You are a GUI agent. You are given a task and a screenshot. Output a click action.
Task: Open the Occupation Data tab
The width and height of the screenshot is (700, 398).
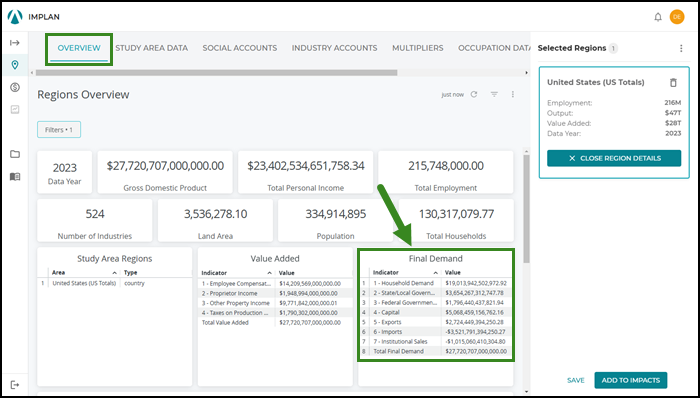[x=494, y=48]
